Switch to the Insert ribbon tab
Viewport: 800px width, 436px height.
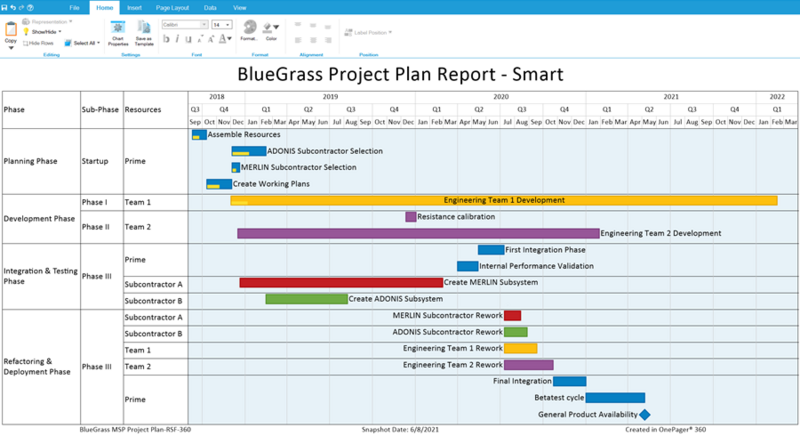click(134, 8)
